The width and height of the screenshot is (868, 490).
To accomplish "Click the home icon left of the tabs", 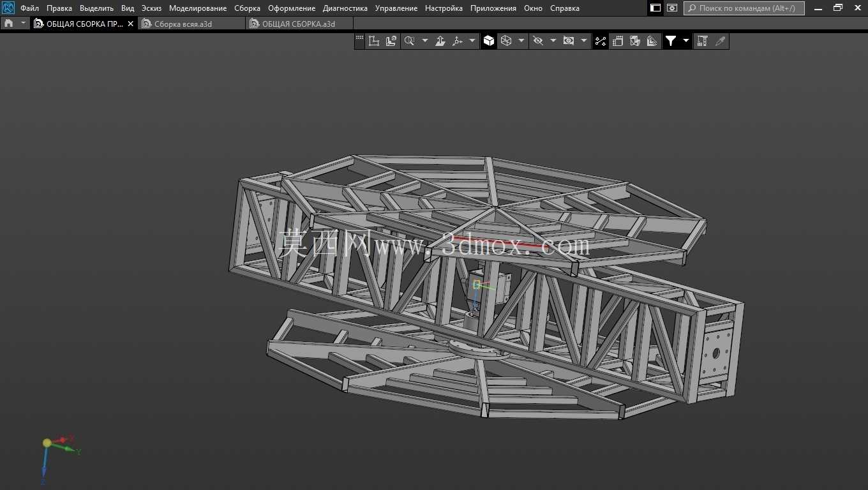I will (8, 23).
